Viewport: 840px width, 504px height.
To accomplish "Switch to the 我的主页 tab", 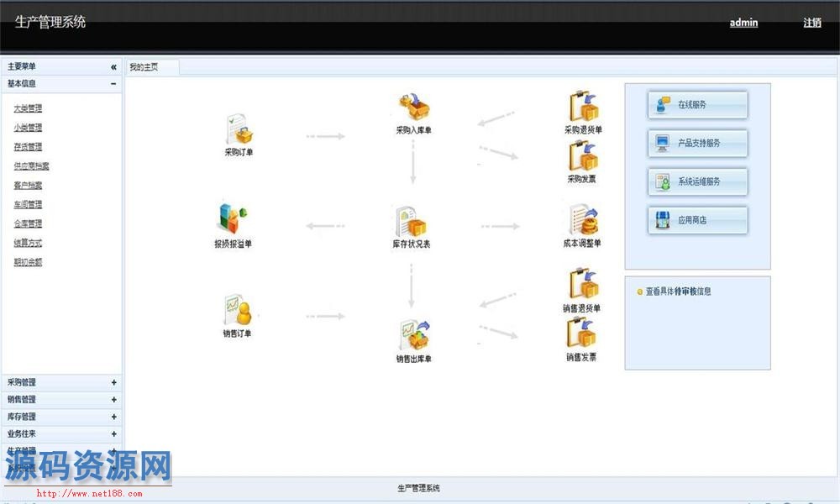I will 144,67.
